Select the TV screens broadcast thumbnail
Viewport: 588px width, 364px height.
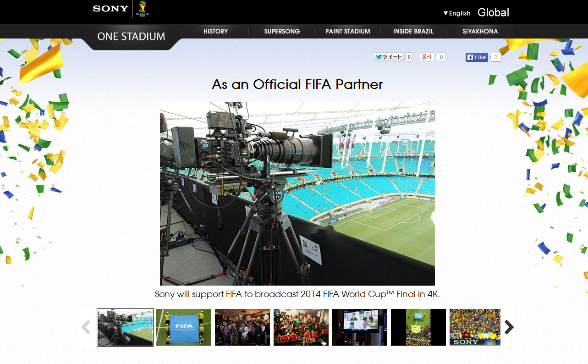coord(360,327)
